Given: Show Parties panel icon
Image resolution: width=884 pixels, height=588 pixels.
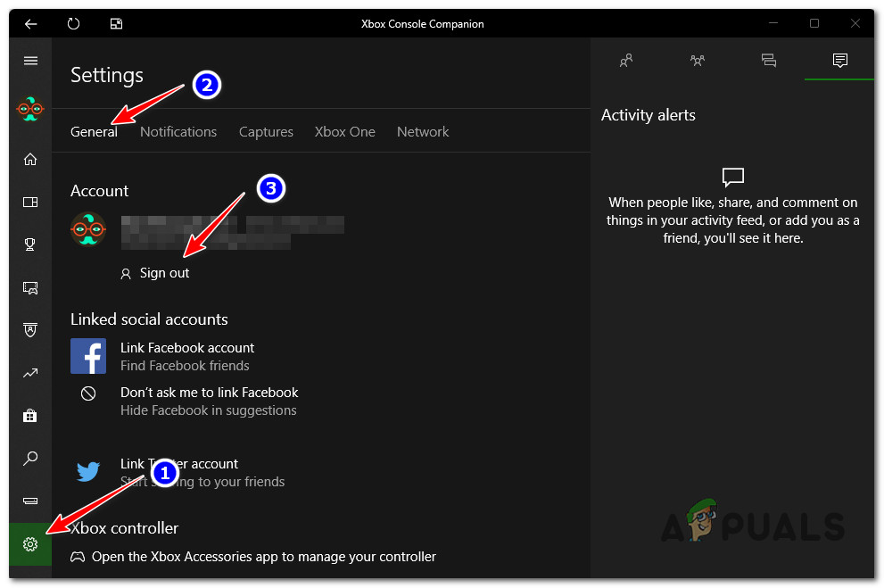Looking at the screenshot, I should pyautogui.click(x=698, y=60).
